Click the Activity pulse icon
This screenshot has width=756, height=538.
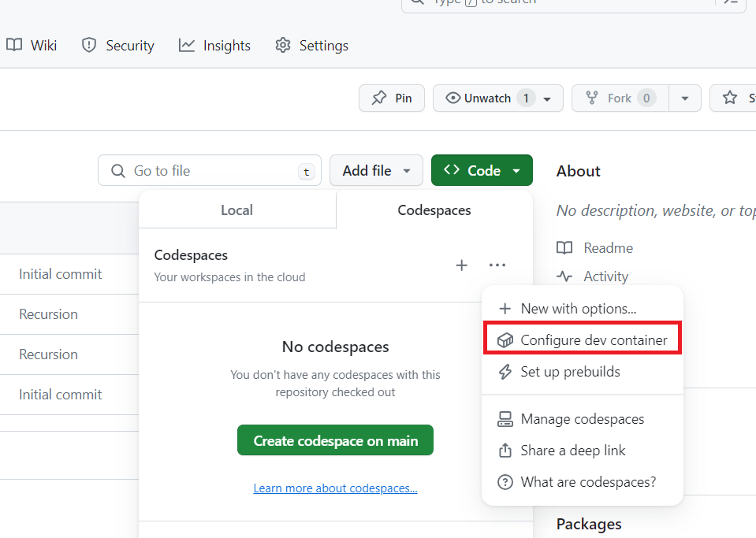click(564, 276)
